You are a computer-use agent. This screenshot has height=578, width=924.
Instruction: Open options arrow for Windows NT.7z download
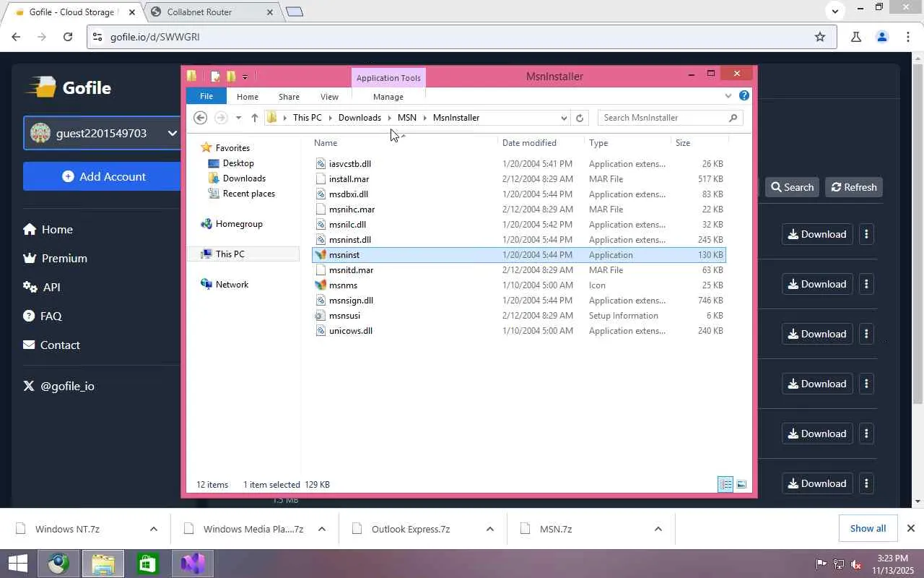point(154,529)
